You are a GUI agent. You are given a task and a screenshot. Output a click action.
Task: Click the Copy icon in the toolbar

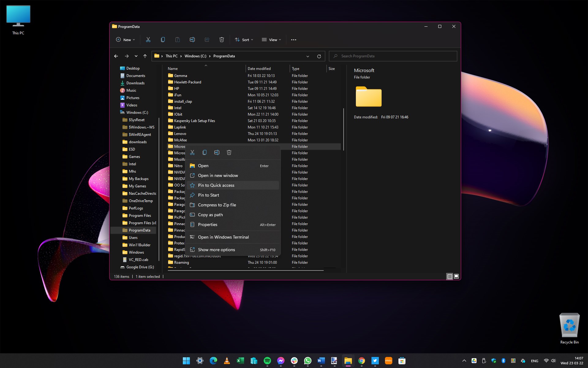coord(163,40)
